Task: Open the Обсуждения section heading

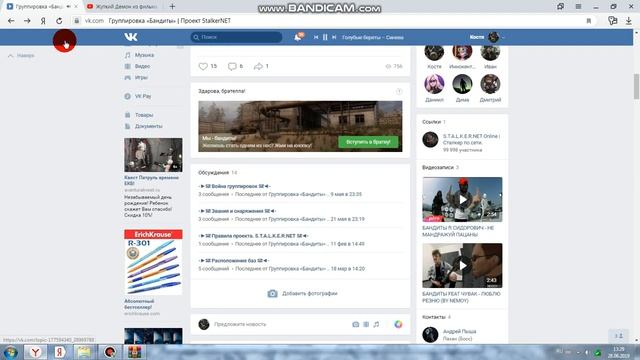Action: point(213,173)
